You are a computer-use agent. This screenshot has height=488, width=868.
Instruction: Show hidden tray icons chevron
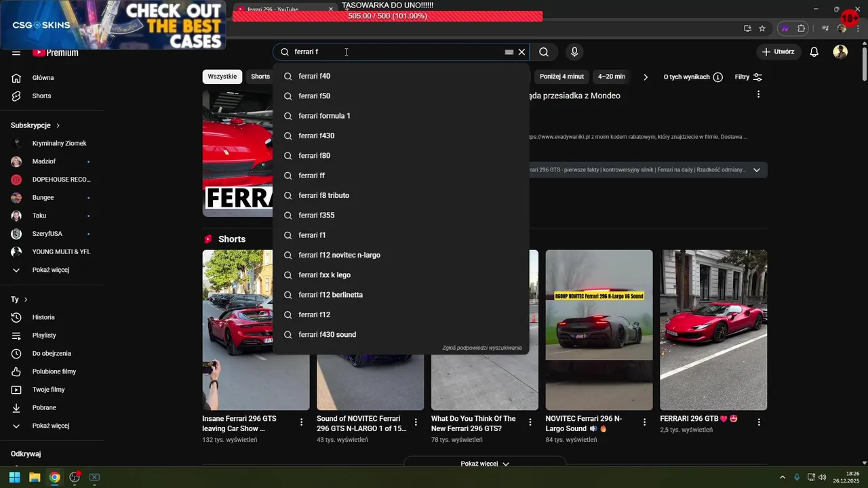tap(782, 477)
